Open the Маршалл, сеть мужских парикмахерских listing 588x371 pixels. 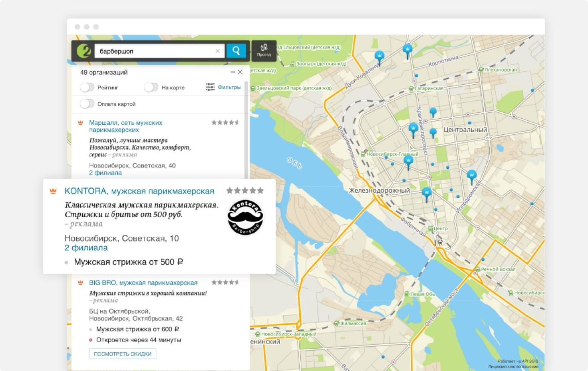pyautogui.click(x=125, y=126)
